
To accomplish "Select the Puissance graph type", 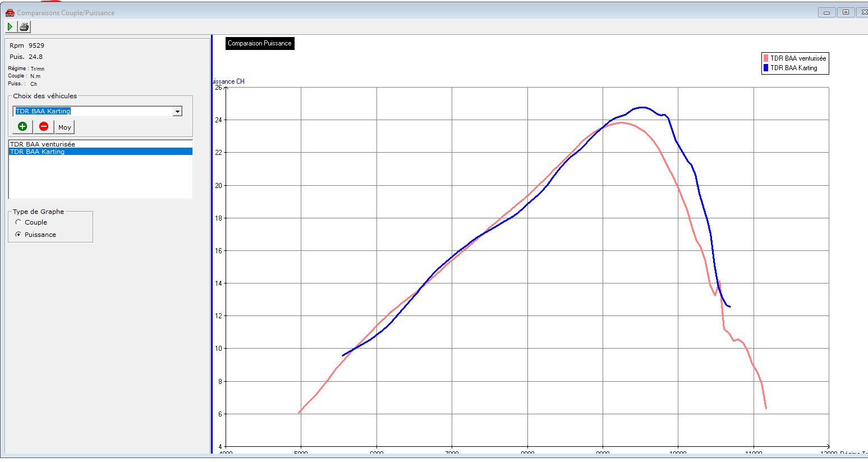I will (19, 235).
